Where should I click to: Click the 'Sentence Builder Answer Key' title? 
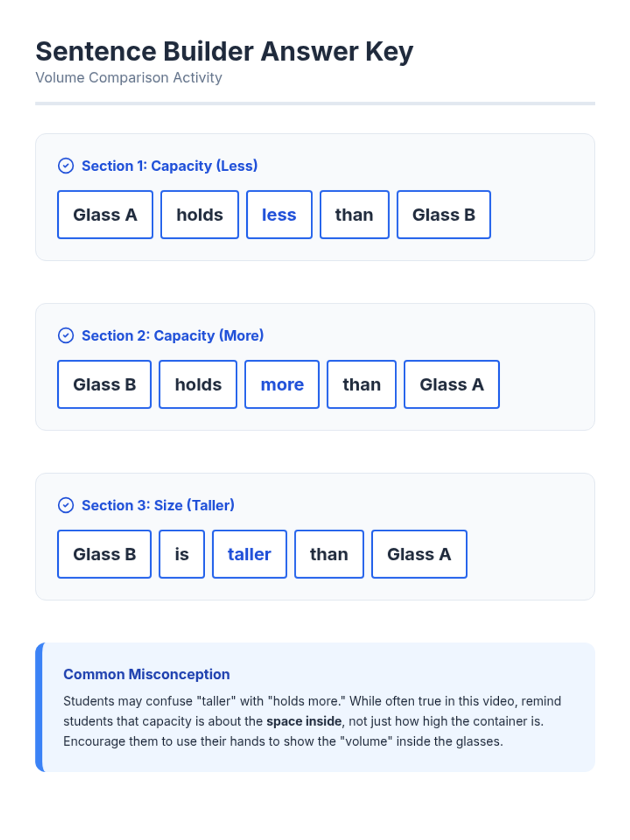point(224,51)
